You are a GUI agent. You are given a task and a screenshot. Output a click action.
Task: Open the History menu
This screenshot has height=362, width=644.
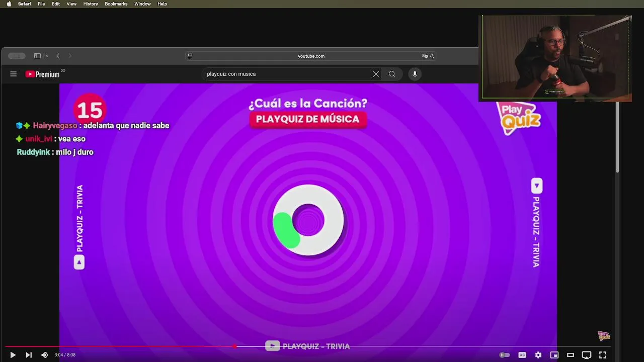coord(91,4)
